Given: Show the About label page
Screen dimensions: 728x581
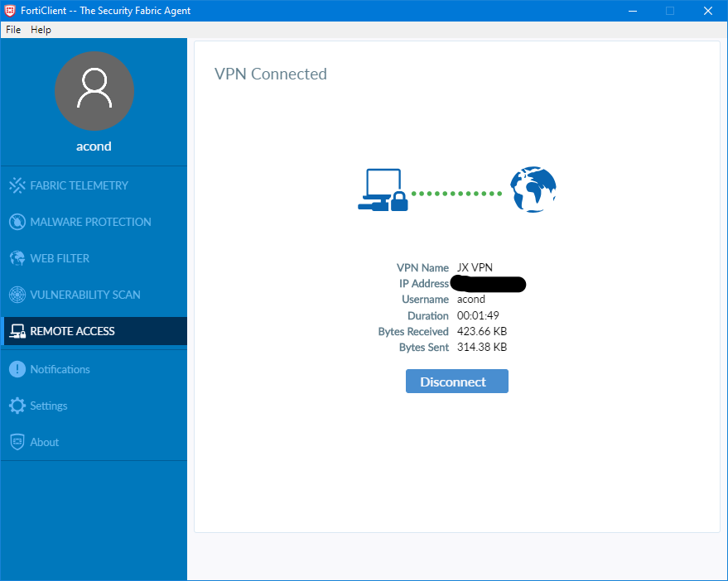Looking at the screenshot, I should tap(45, 442).
